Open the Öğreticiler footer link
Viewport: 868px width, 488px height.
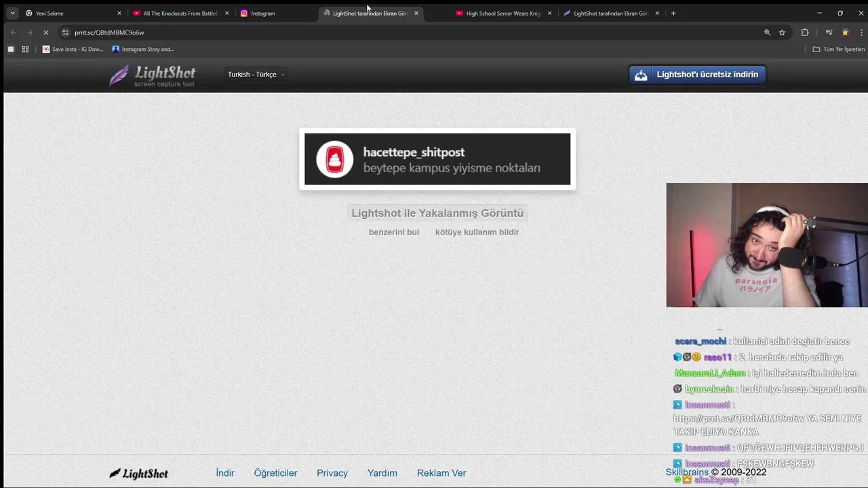pos(275,473)
